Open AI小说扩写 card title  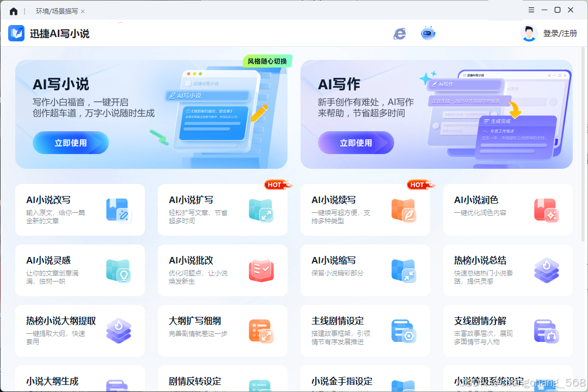(191, 200)
